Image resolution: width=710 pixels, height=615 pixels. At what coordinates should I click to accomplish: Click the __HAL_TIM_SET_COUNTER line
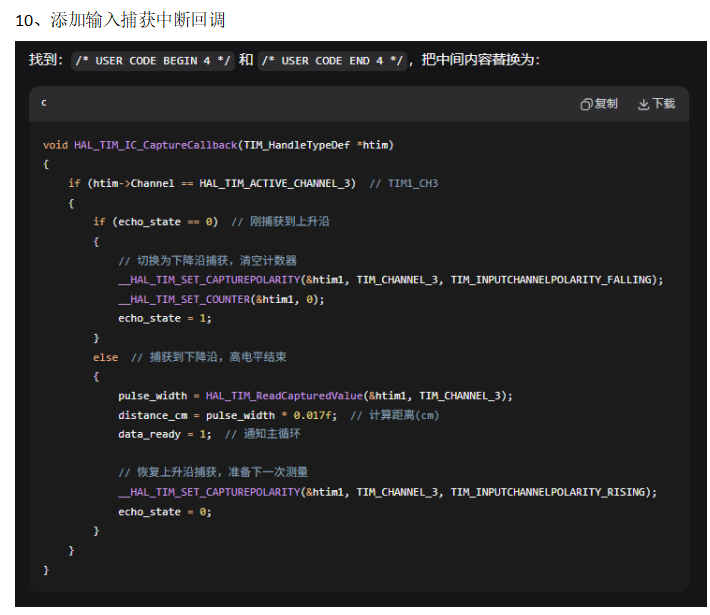(221, 299)
